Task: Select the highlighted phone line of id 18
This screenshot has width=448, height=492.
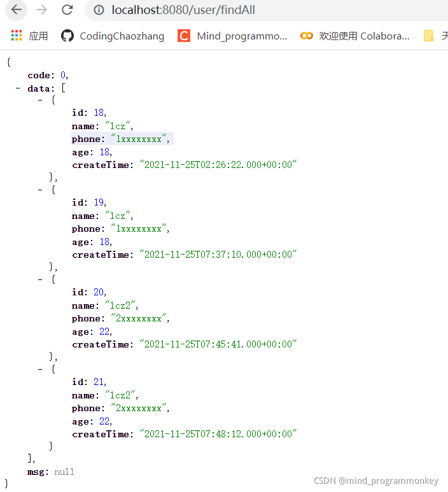Action: click(x=122, y=139)
